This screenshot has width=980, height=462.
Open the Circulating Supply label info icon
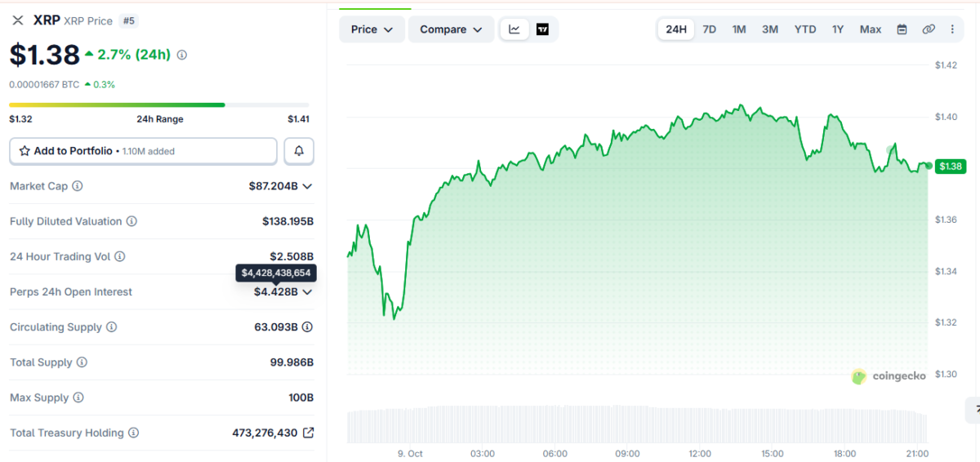(112, 327)
